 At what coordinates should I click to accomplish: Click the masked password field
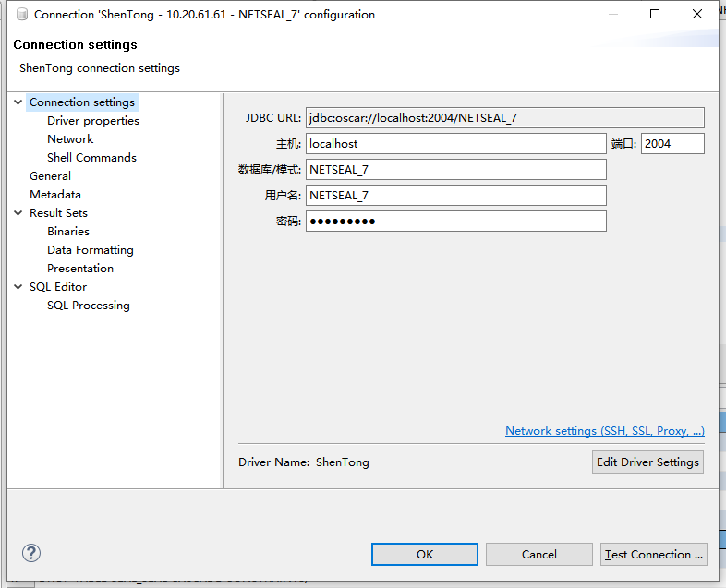[x=455, y=222]
